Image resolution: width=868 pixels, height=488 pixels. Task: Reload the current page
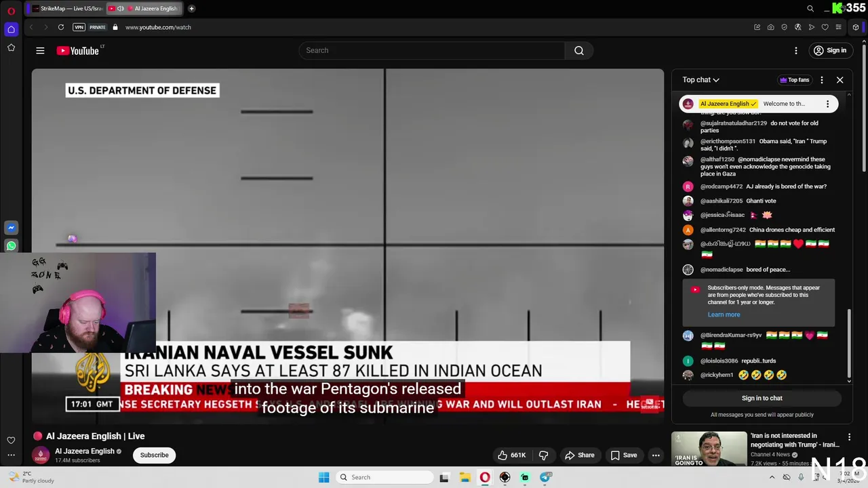tap(61, 27)
